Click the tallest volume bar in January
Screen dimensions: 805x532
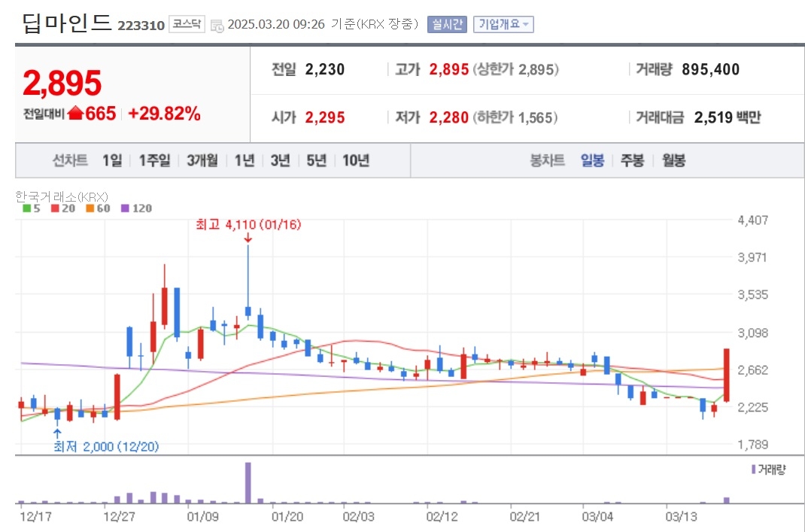click(248, 482)
